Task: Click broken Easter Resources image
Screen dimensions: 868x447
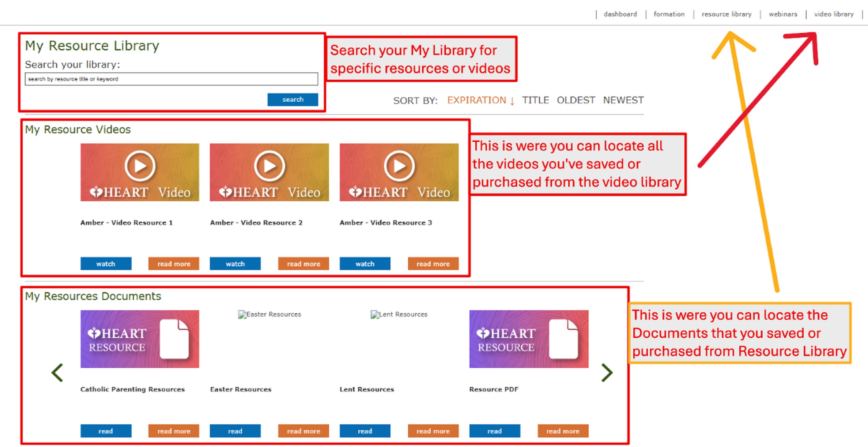Action: [x=269, y=314]
